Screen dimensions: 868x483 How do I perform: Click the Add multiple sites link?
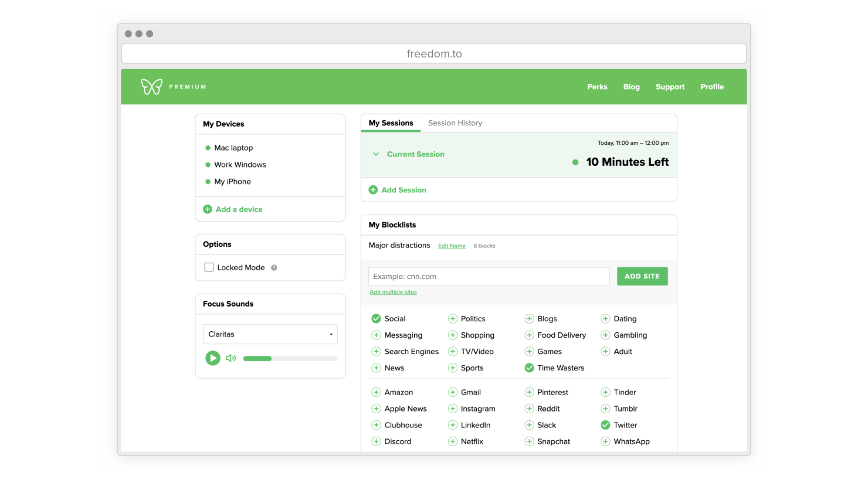(x=393, y=292)
